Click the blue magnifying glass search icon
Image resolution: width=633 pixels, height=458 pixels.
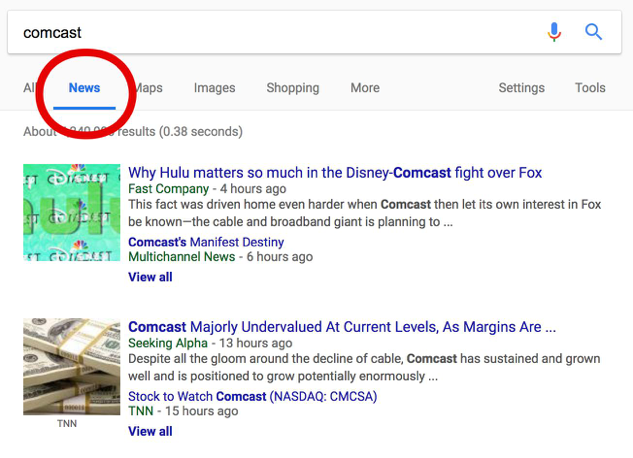click(593, 32)
